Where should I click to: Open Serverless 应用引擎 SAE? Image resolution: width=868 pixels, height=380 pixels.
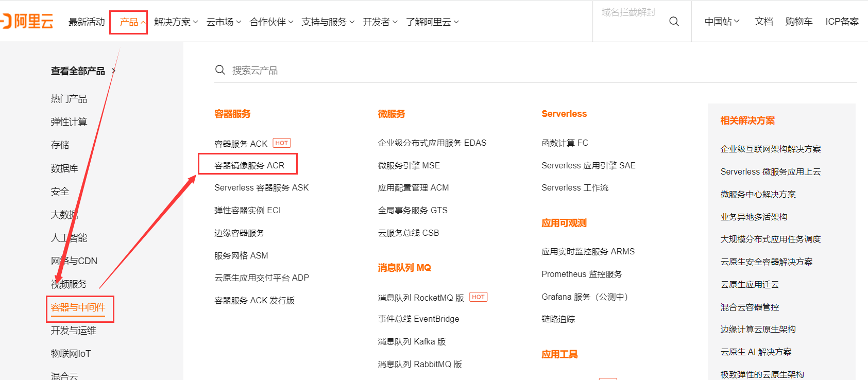[588, 166]
